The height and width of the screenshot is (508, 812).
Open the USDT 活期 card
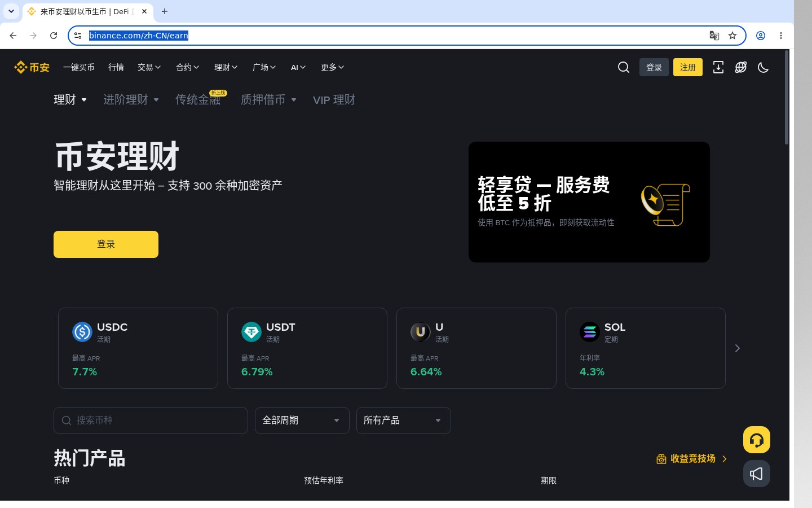point(307,348)
